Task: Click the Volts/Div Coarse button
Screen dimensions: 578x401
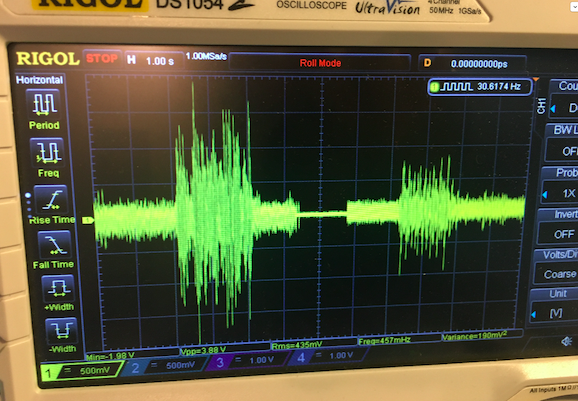Action: 558,274
